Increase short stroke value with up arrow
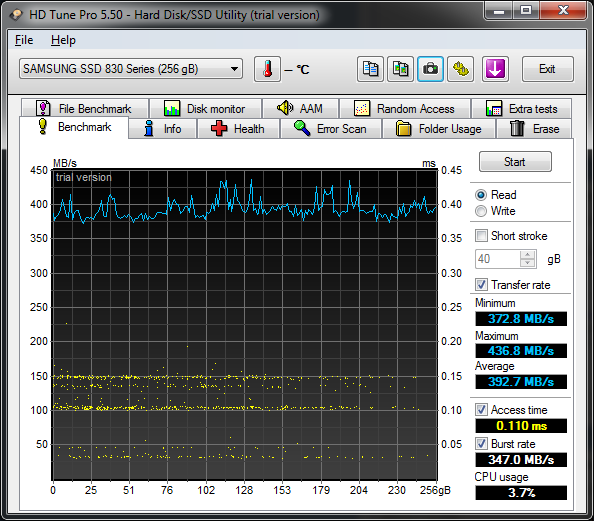The image size is (594, 521). point(527,255)
